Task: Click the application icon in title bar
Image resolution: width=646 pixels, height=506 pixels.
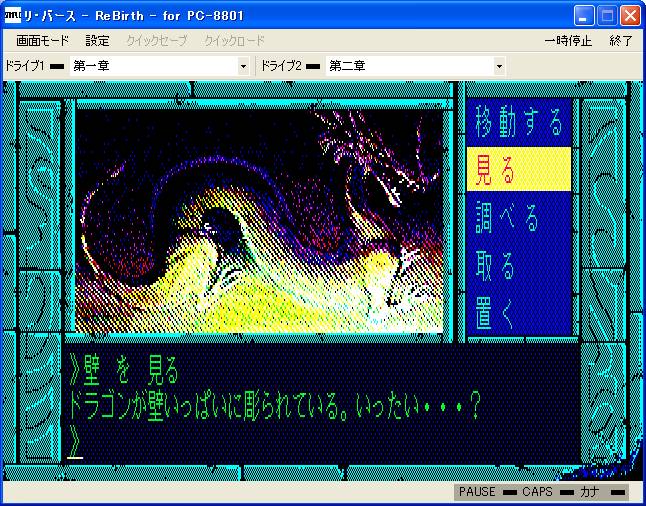Action: 13,15
